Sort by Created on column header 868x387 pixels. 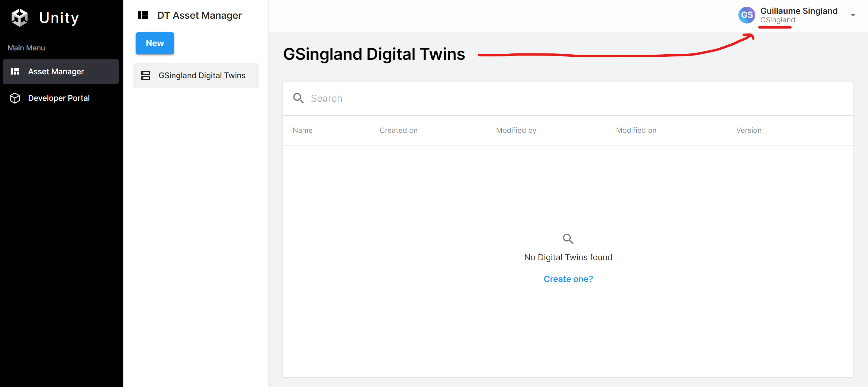pyautogui.click(x=398, y=130)
